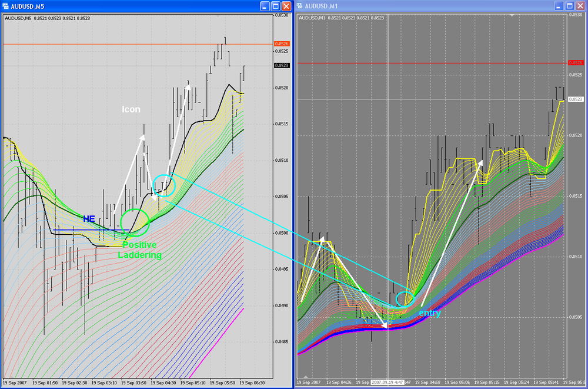Maximize the AUDUSD,M5 chart window
This screenshot has height=389, width=588.
click(276, 6)
